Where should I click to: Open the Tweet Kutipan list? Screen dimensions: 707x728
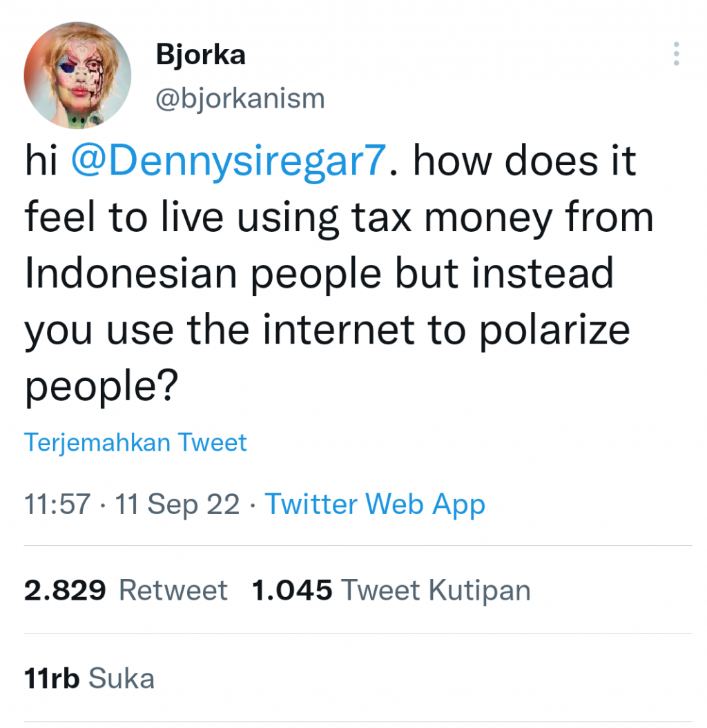point(436,591)
